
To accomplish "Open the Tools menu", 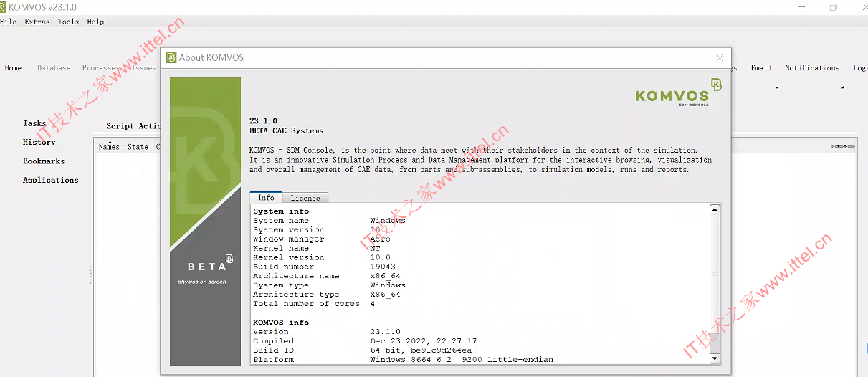I will [69, 22].
